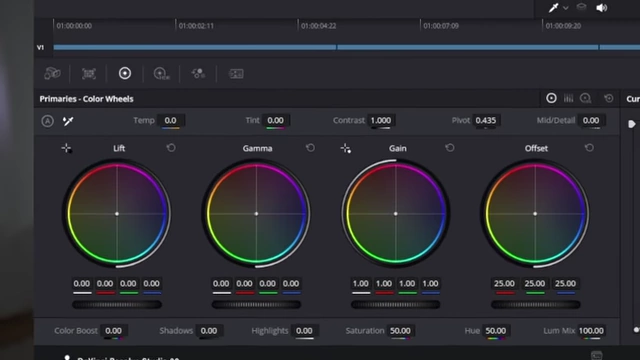Click the mini timeline at 01:00:02:11
This screenshot has height=360, width=640.
click(x=196, y=26)
